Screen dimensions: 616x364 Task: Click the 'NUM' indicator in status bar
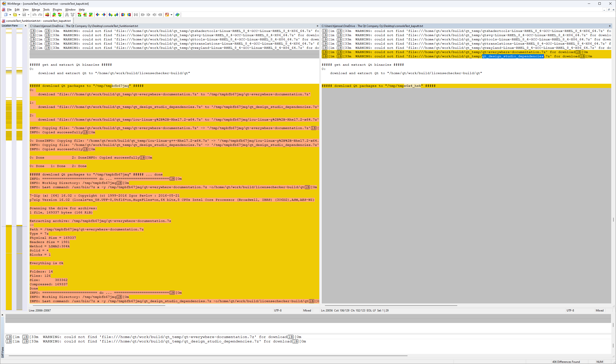coord(600,362)
